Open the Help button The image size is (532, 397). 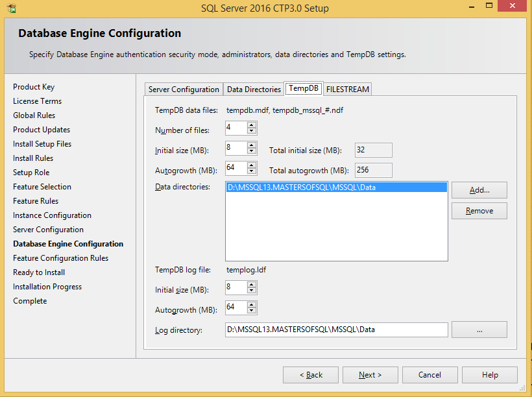(x=490, y=375)
